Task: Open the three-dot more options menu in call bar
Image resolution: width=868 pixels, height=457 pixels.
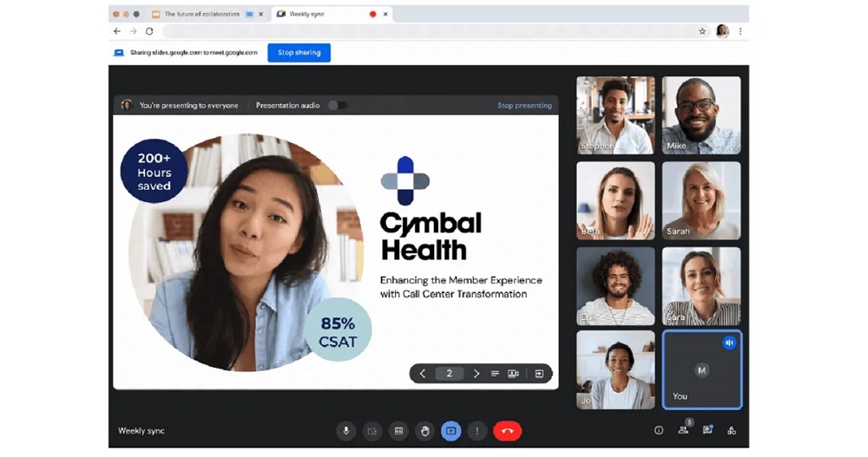Action: pos(477,430)
